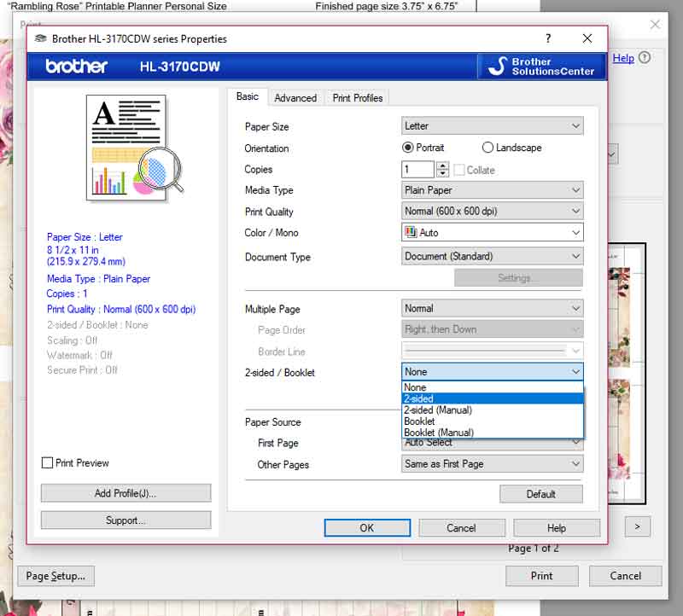Click the Default button
Image resolution: width=683 pixels, height=616 pixels.
[541, 494]
